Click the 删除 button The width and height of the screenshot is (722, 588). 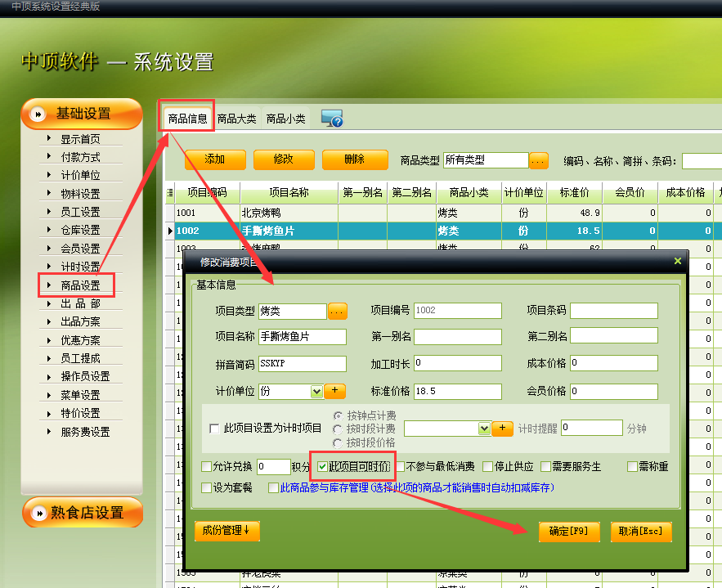pyautogui.click(x=355, y=159)
